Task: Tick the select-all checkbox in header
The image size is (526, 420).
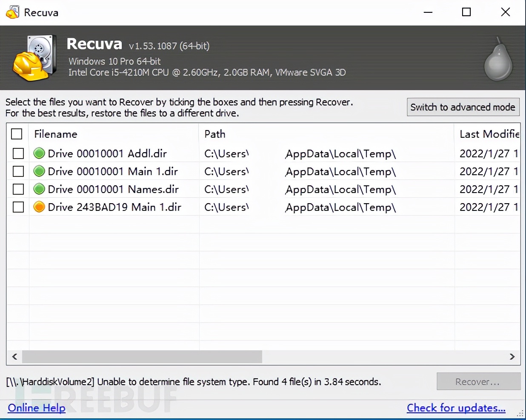Action: [x=17, y=134]
